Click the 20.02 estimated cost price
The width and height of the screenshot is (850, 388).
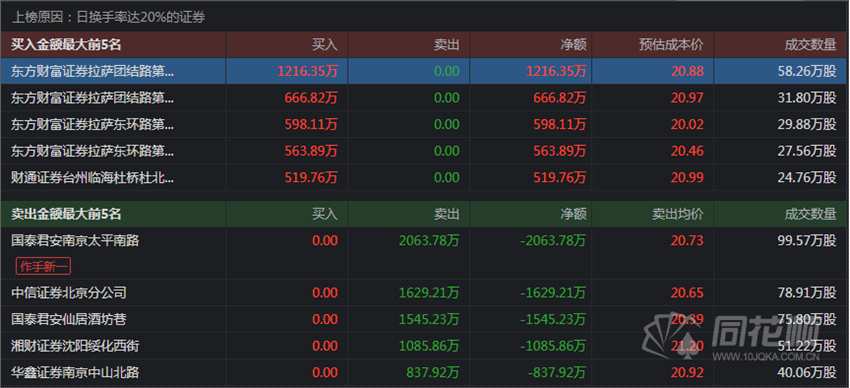687,124
